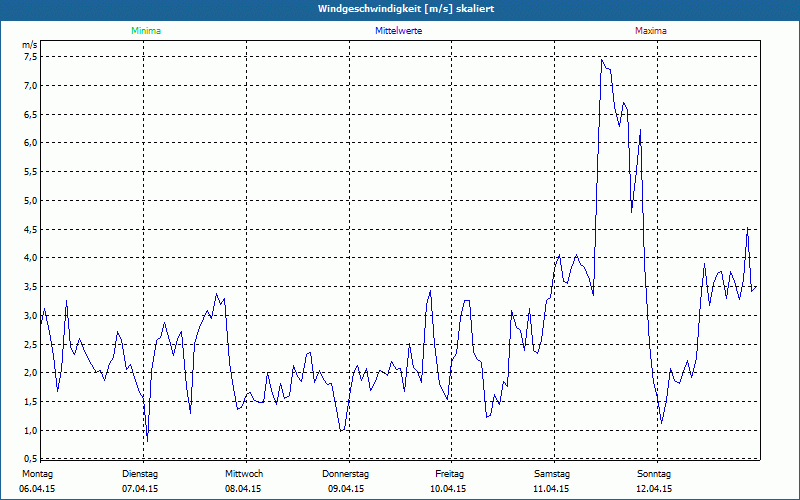This screenshot has height=500, width=800.
Task: Click the 1,0 y-axis value
Action: 31,431
